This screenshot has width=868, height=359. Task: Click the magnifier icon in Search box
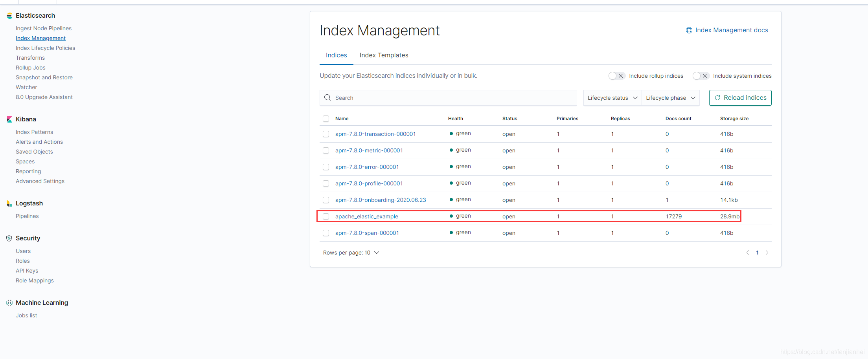[x=327, y=97]
